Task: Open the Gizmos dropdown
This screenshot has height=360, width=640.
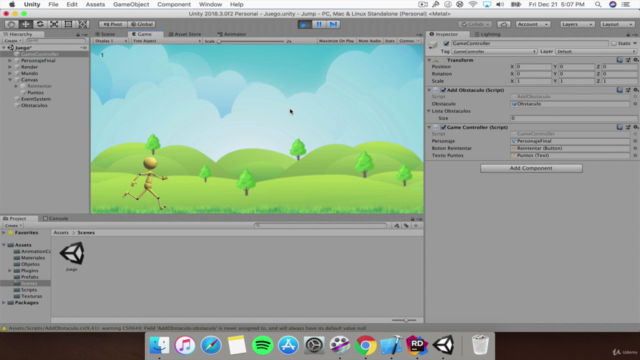Action: click(x=409, y=41)
